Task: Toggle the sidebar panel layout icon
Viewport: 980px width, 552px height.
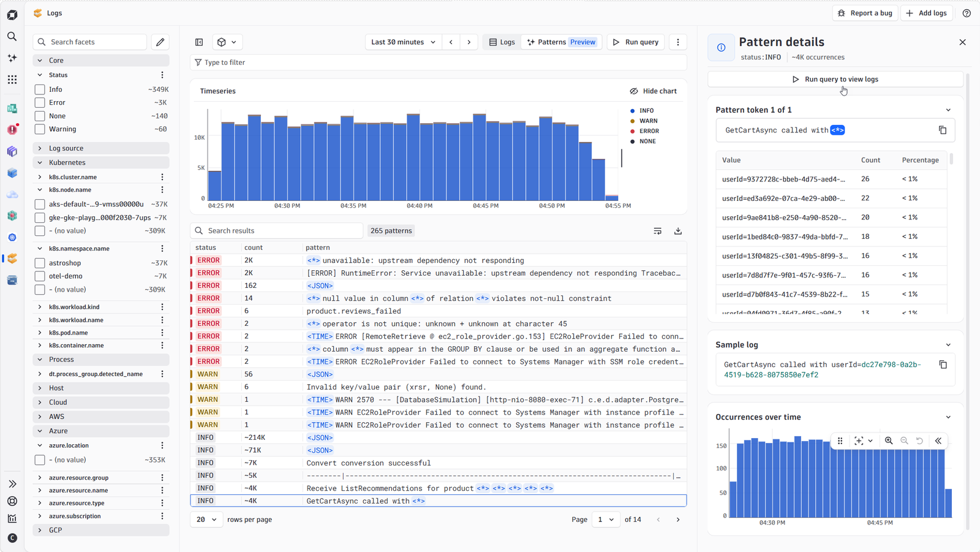Action: (199, 42)
